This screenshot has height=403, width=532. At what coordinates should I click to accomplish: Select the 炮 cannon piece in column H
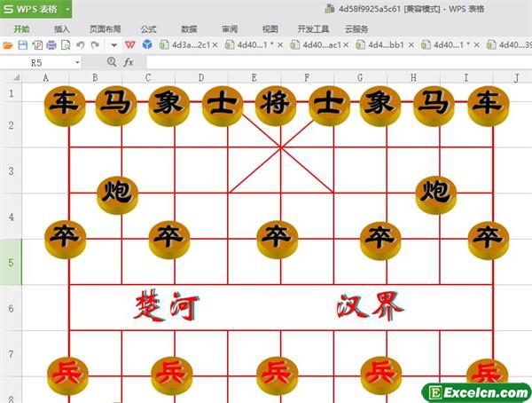tap(436, 194)
